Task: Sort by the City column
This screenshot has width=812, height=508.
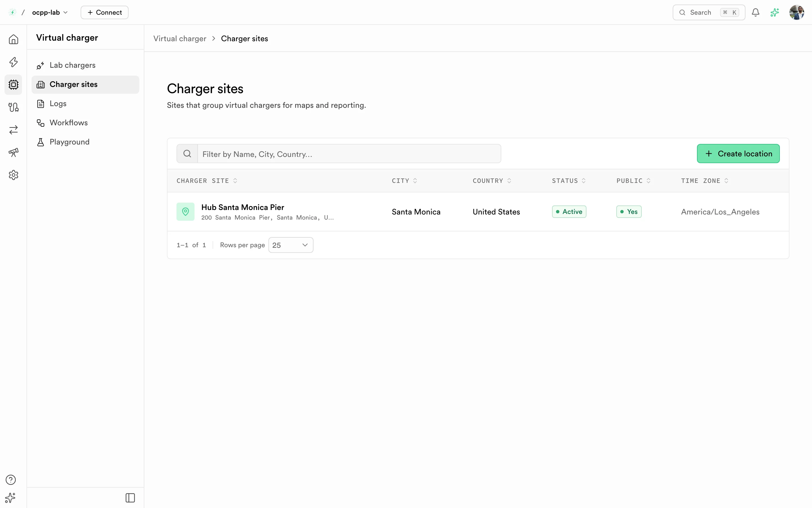Action: pos(404,181)
